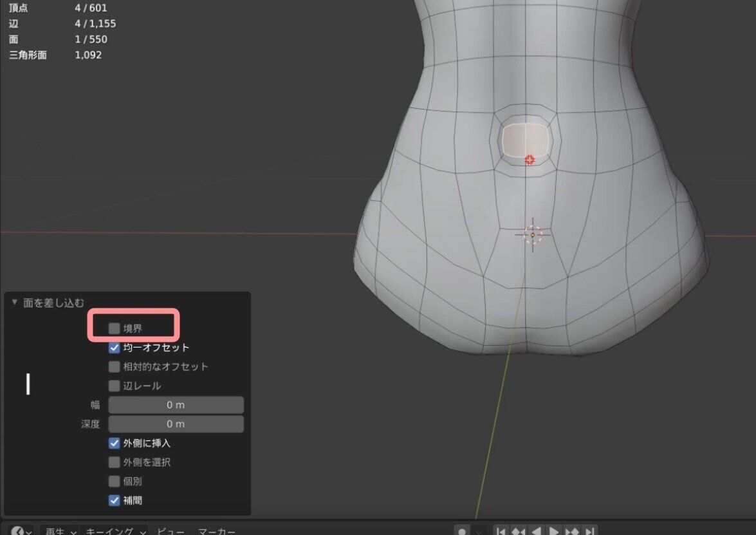Viewport: 756px width, 535px height.
Task: Click the 3D cursor in viewport
Action: coord(533,235)
